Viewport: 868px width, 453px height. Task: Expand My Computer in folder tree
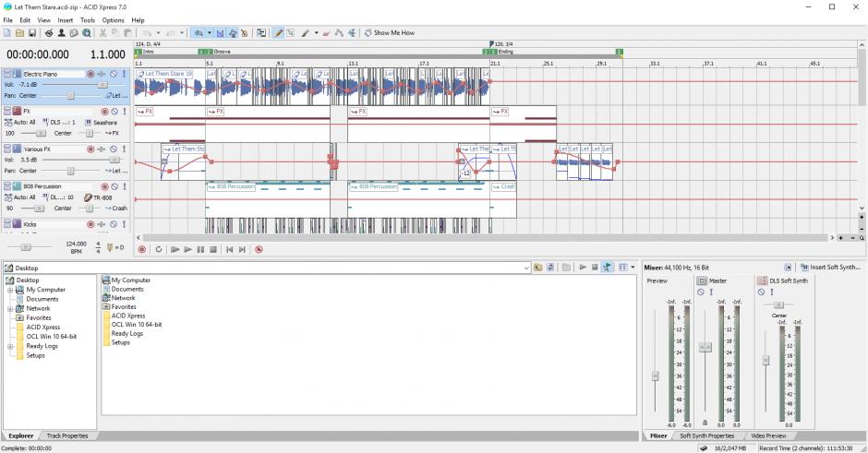point(10,290)
